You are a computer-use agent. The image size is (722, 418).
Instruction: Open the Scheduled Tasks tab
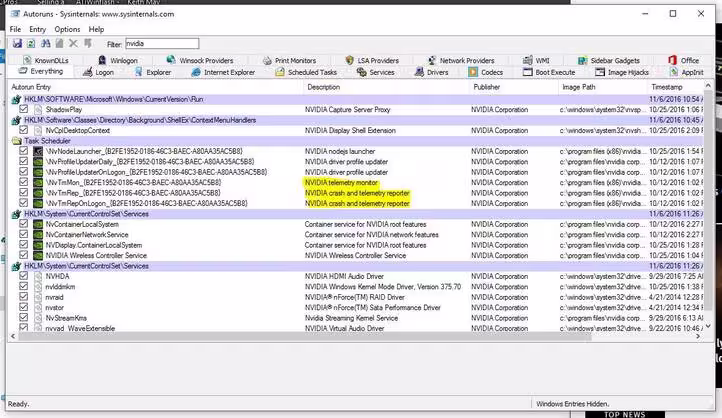pos(306,72)
